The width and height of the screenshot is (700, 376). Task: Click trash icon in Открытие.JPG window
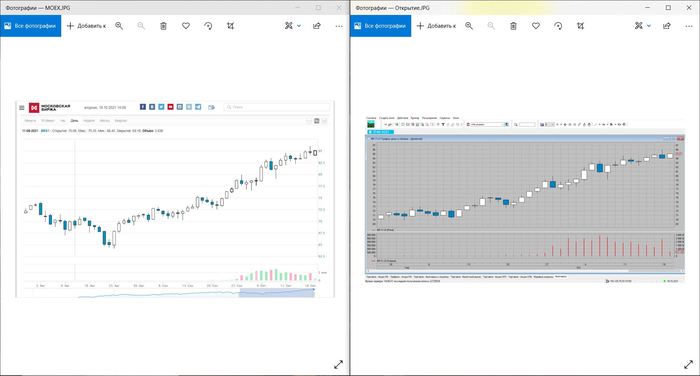[513, 26]
